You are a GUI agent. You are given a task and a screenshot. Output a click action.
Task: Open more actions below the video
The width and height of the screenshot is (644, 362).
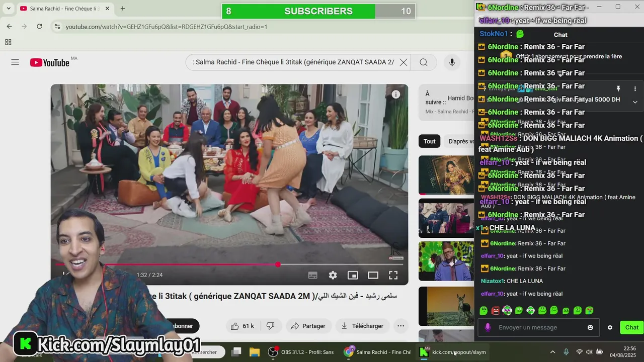click(x=400, y=326)
